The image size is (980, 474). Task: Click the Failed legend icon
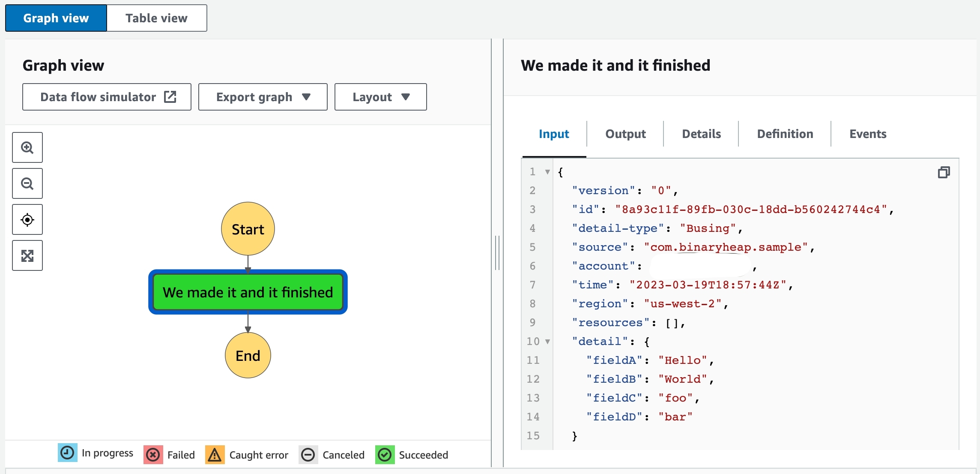pyautogui.click(x=153, y=455)
